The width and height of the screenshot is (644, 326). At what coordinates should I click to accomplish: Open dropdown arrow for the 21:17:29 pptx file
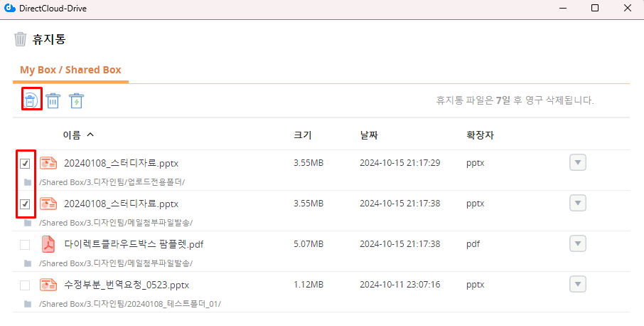[578, 163]
